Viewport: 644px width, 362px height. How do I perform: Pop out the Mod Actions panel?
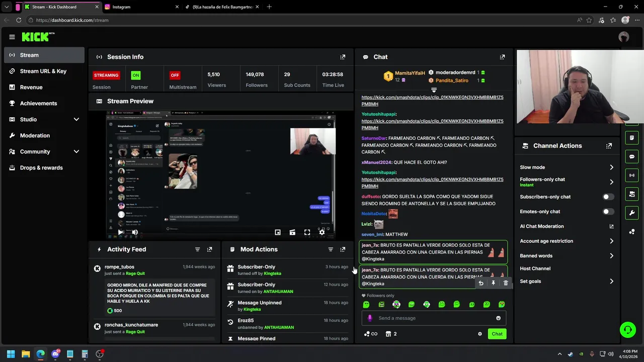(x=343, y=249)
